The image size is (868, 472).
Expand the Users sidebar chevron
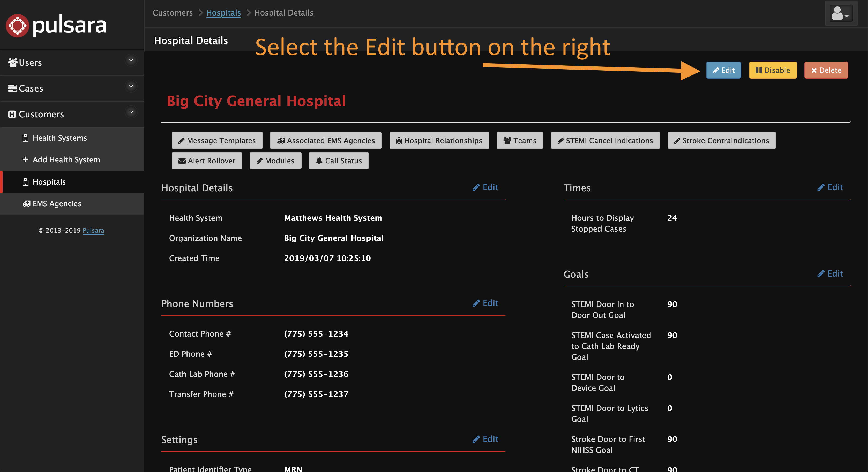(x=131, y=60)
